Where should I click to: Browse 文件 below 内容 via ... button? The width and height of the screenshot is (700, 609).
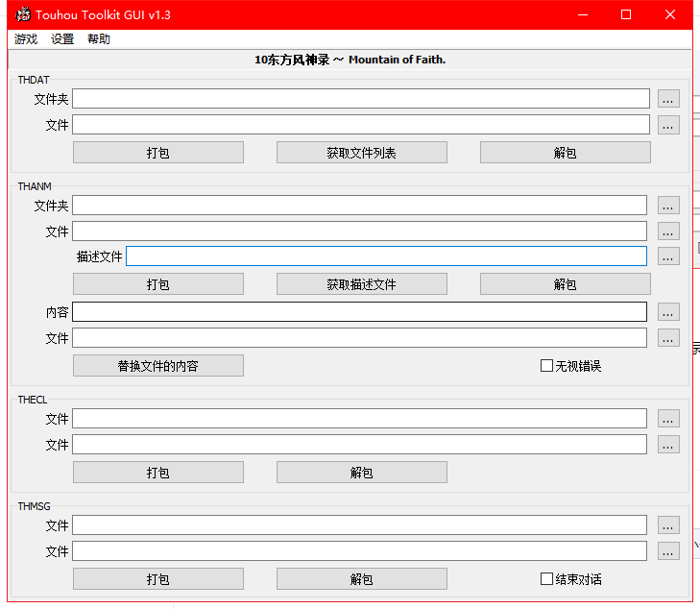point(668,338)
